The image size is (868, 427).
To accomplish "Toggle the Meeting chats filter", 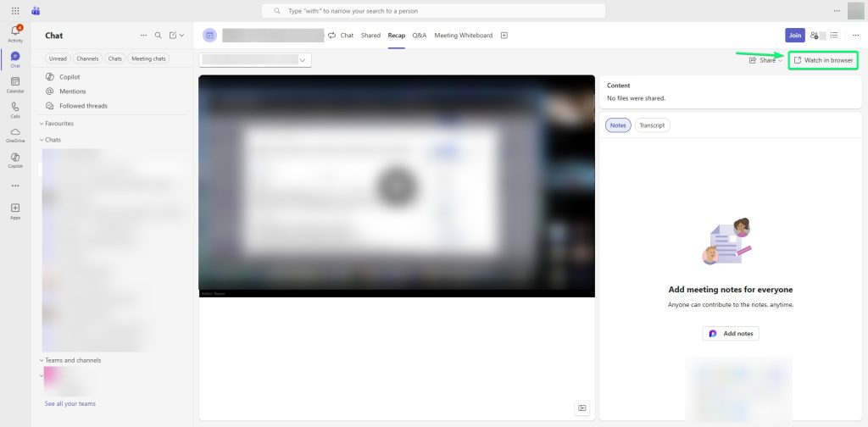I will [x=148, y=58].
